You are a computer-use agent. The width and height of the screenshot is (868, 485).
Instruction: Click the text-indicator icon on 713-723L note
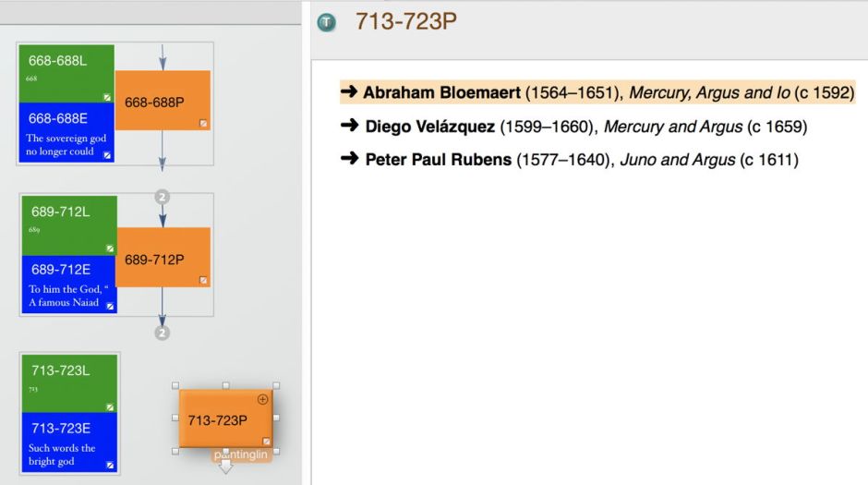click(x=109, y=406)
